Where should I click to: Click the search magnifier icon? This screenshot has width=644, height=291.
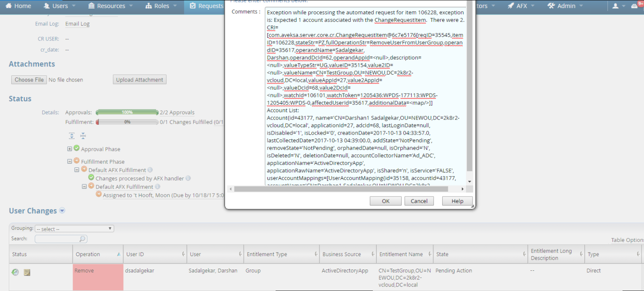[x=82, y=239]
